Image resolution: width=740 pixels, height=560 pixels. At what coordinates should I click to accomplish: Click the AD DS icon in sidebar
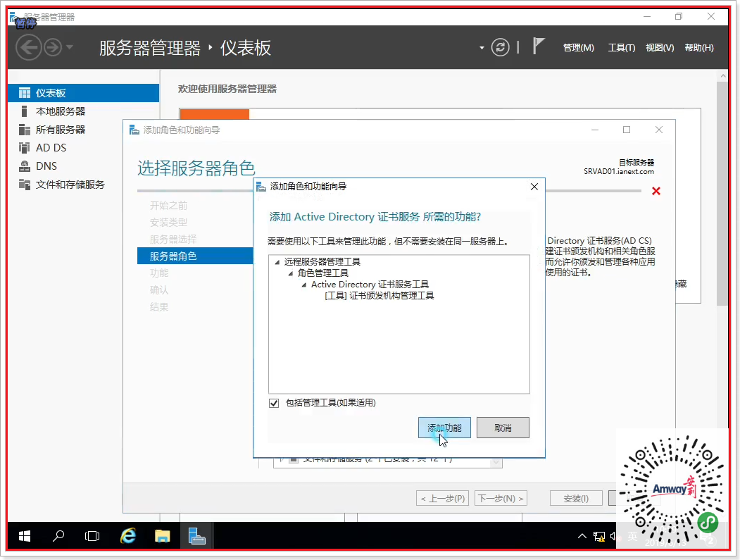coord(24,148)
